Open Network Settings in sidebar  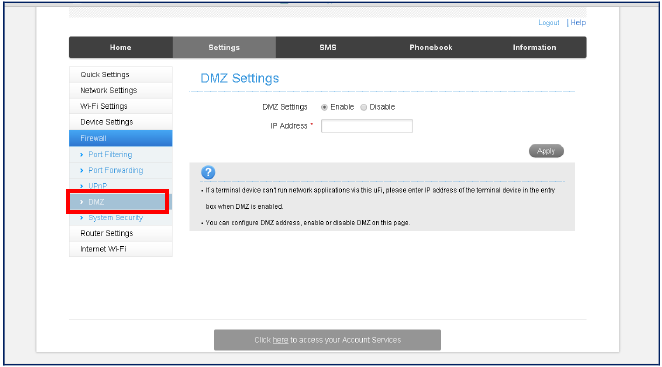(x=121, y=90)
